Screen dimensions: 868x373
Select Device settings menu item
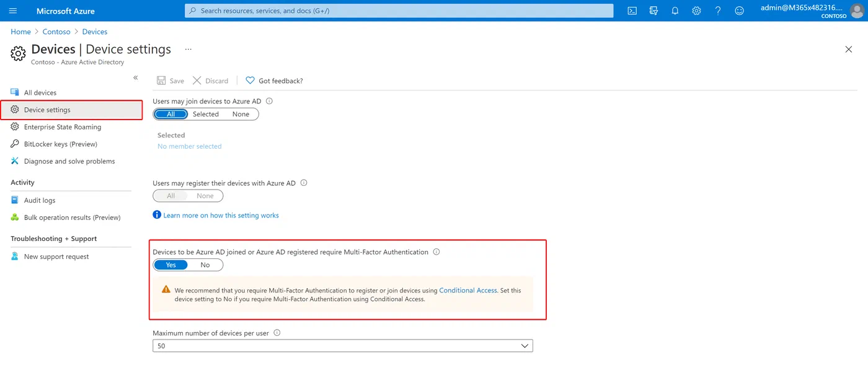71,110
